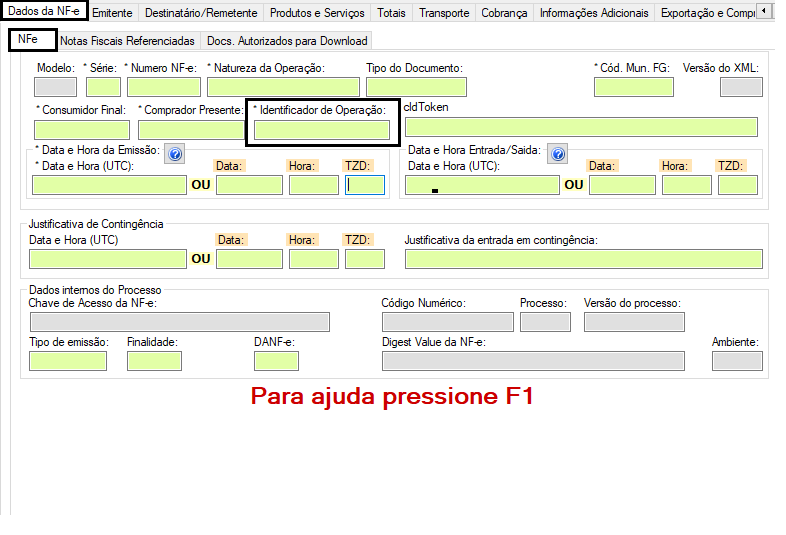This screenshot has width=786, height=535.
Task: Select the Tipo de emissão field
Action: 68,362
